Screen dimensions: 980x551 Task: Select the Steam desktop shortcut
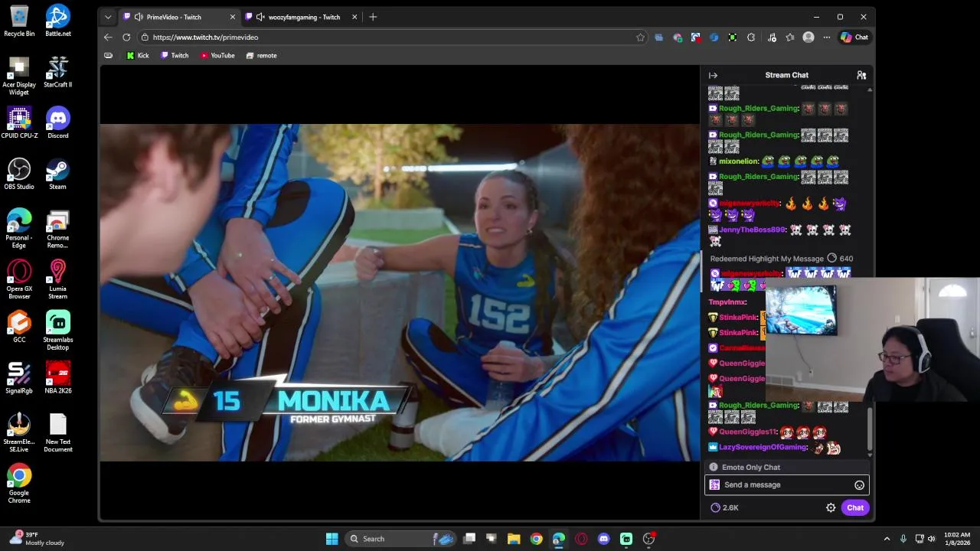[x=57, y=174]
